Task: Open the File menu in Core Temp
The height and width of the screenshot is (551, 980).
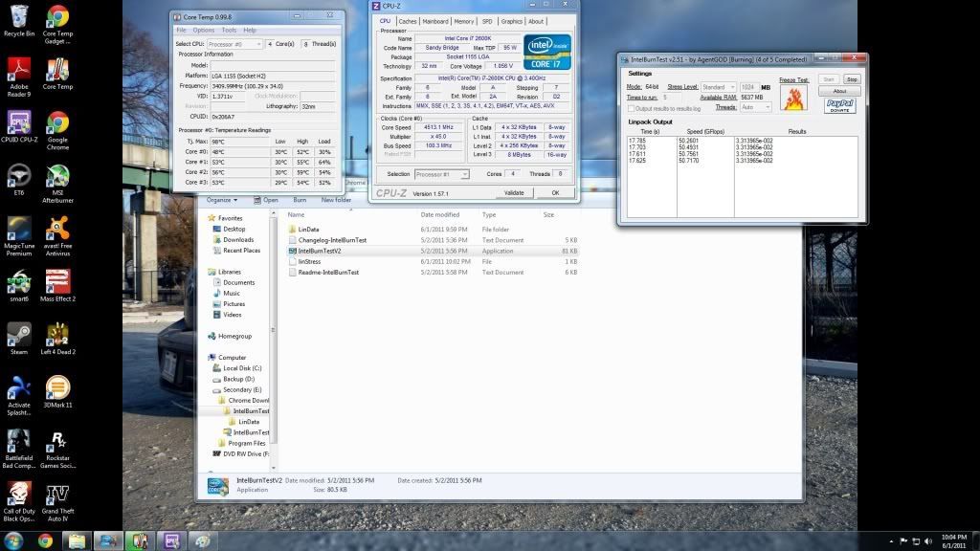Action: click(181, 30)
